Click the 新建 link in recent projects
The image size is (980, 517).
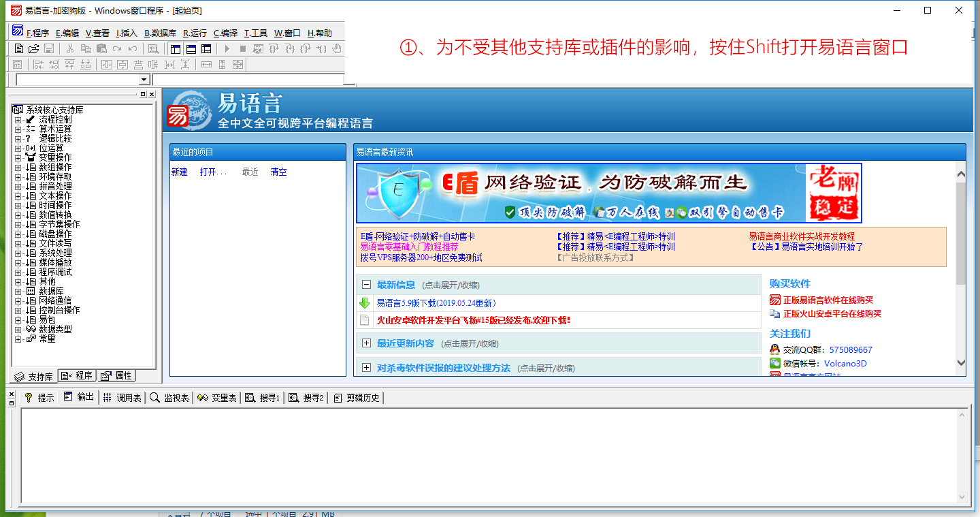[179, 172]
